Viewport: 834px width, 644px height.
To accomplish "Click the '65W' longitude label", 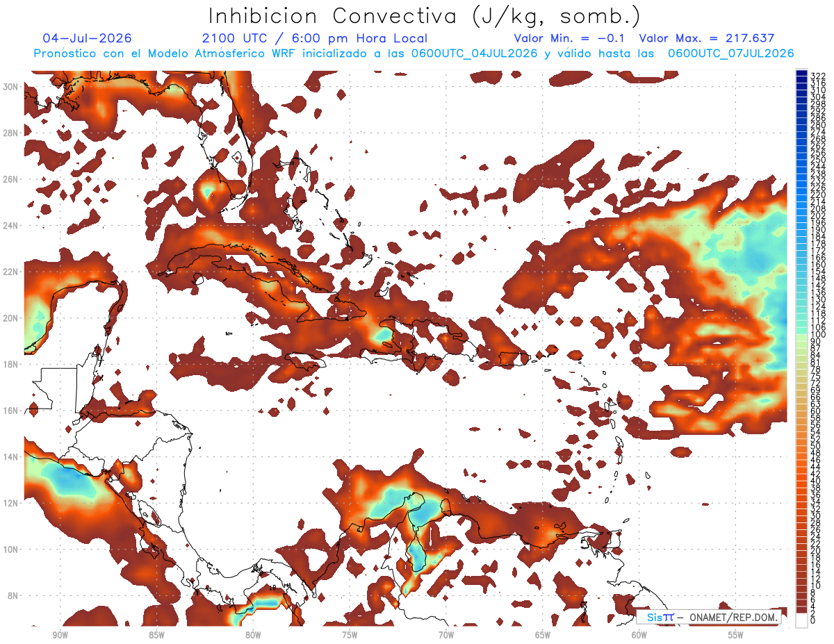I will click(x=543, y=635).
